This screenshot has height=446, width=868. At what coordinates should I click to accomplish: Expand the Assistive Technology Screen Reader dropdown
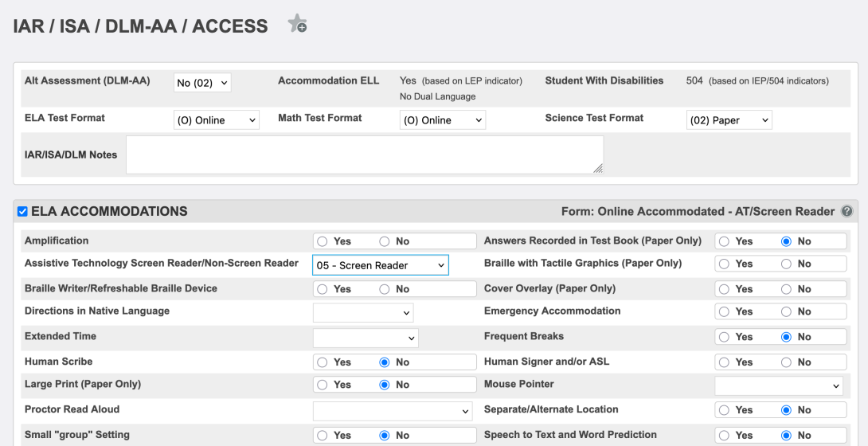tap(380, 265)
